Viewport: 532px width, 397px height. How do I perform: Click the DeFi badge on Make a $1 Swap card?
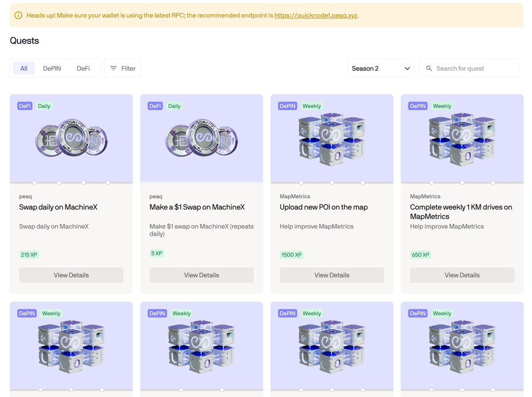tap(155, 106)
